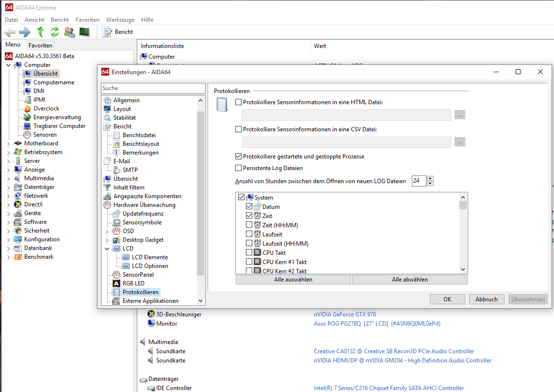Increase the LOG hours stepper value

coord(430,178)
